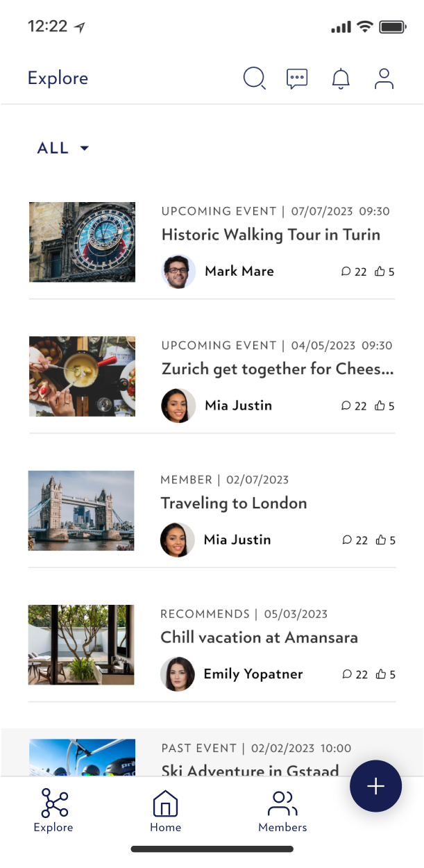Tap the plus floating action button

click(375, 786)
